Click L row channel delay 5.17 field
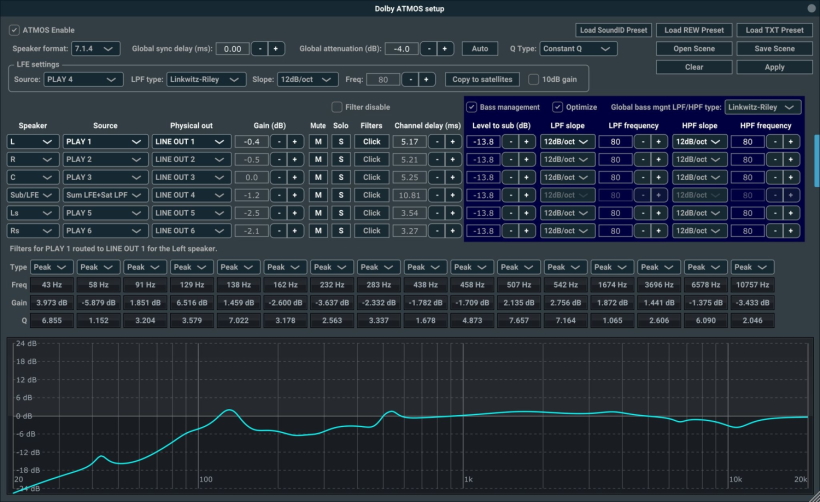This screenshot has height=502, width=820. click(x=409, y=142)
